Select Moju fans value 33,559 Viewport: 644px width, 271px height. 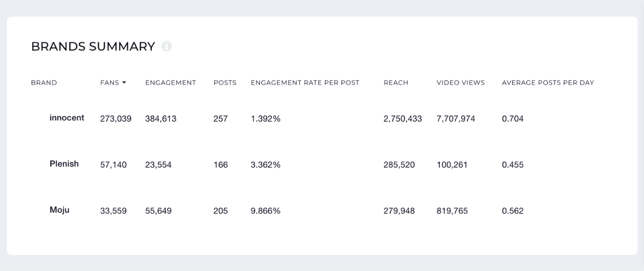(x=114, y=211)
